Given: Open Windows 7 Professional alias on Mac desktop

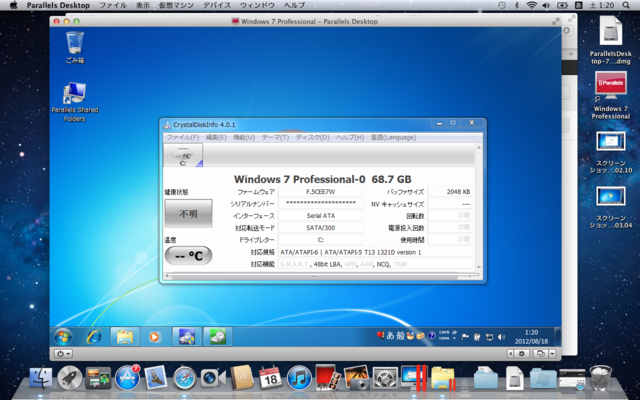Looking at the screenshot, I should pyautogui.click(x=611, y=95).
